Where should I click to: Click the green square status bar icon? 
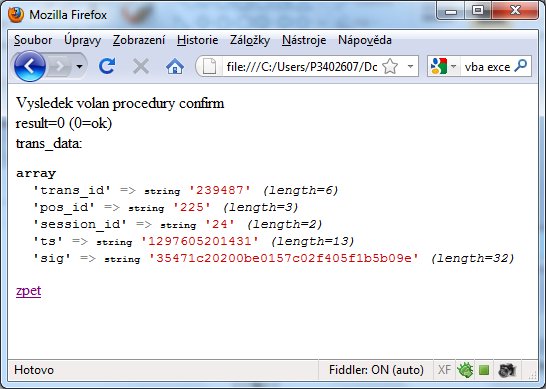point(484,370)
